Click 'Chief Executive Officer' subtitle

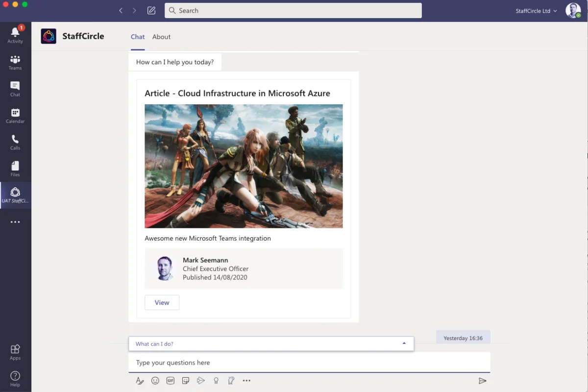click(x=216, y=269)
